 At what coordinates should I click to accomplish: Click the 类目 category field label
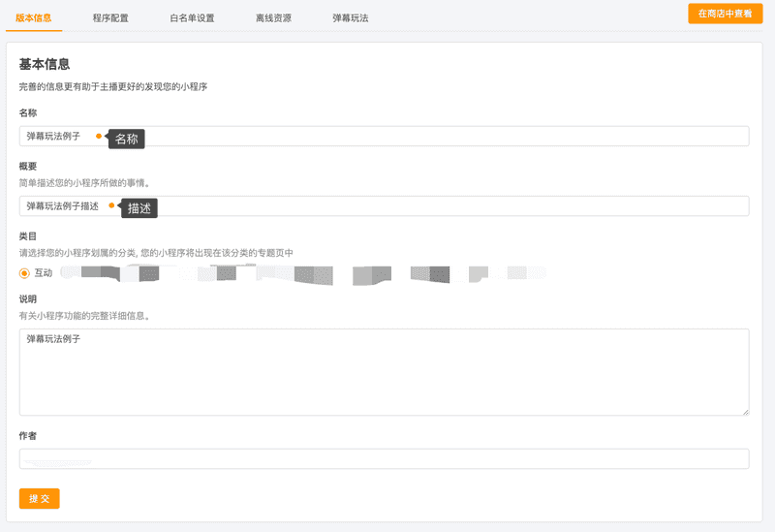[x=28, y=236]
